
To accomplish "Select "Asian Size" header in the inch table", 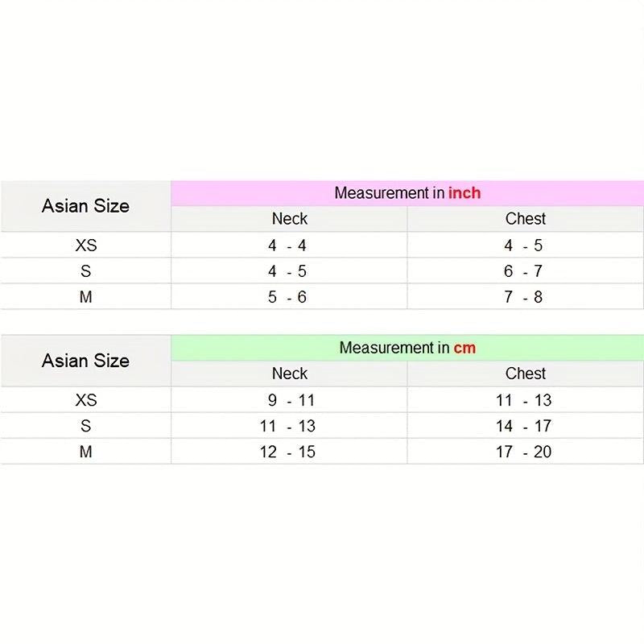I will [x=85, y=206].
